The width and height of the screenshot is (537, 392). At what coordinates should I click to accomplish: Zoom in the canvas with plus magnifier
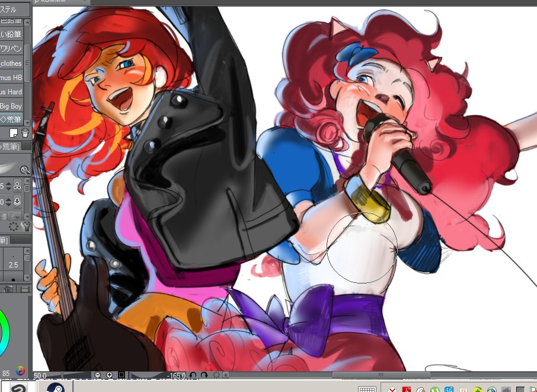110,375
